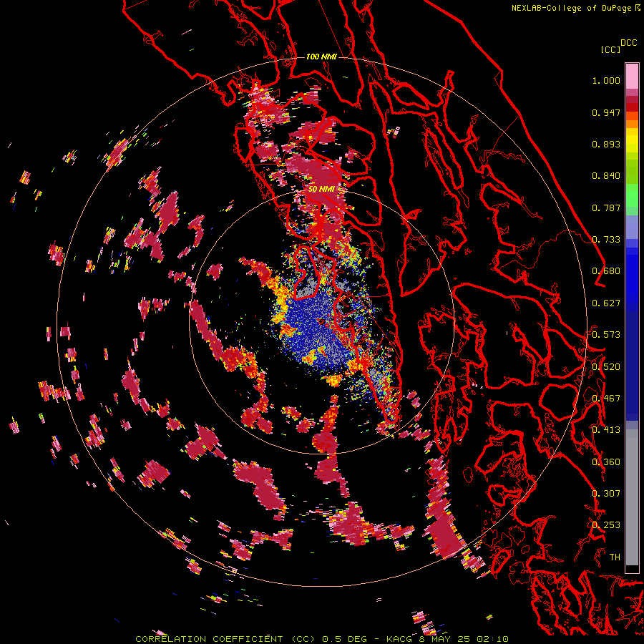The image size is (644, 644).
Task: Click the 0.360 color scale value
Action: (606, 462)
